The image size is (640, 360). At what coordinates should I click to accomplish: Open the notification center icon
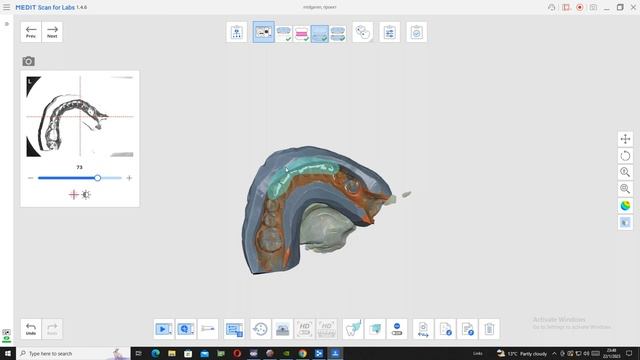pos(629,353)
